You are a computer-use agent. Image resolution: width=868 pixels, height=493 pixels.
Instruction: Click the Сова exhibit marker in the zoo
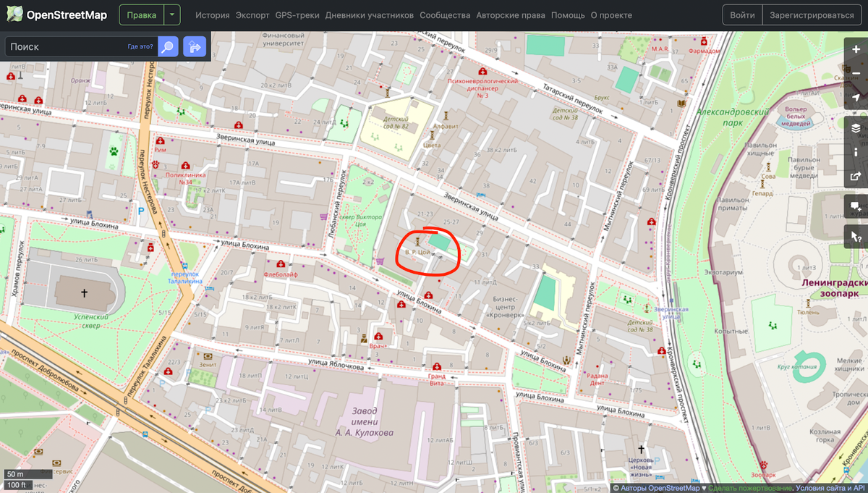click(x=770, y=167)
